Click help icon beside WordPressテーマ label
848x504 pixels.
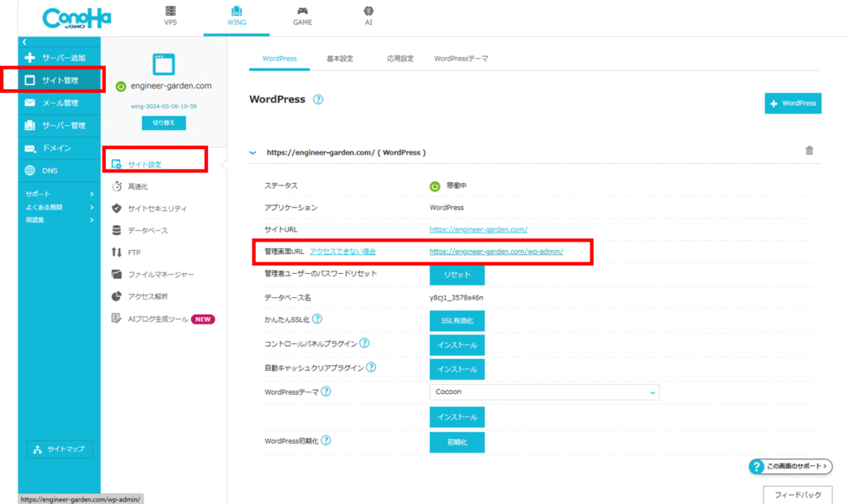[326, 391]
